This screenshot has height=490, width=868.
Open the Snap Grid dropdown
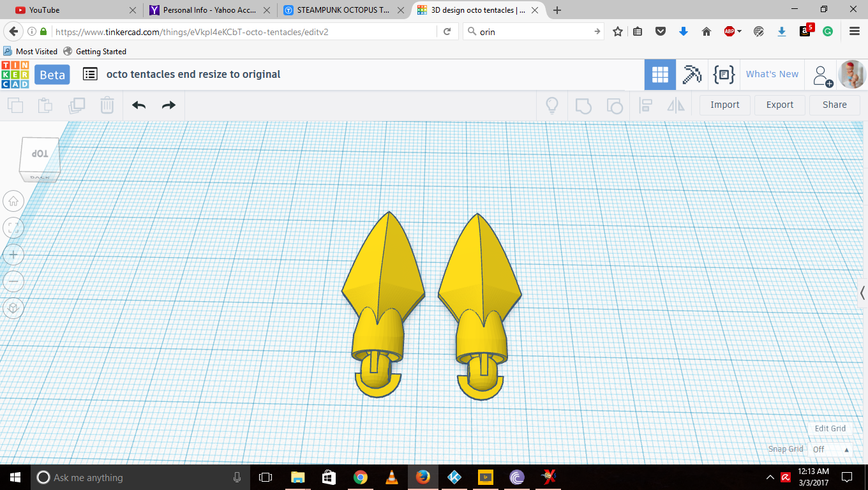click(x=830, y=449)
